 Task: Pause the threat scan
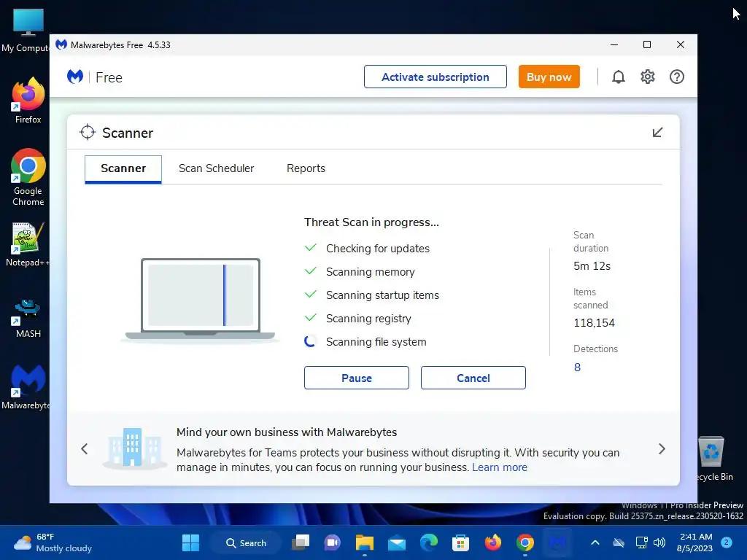pyautogui.click(x=356, y=378)
